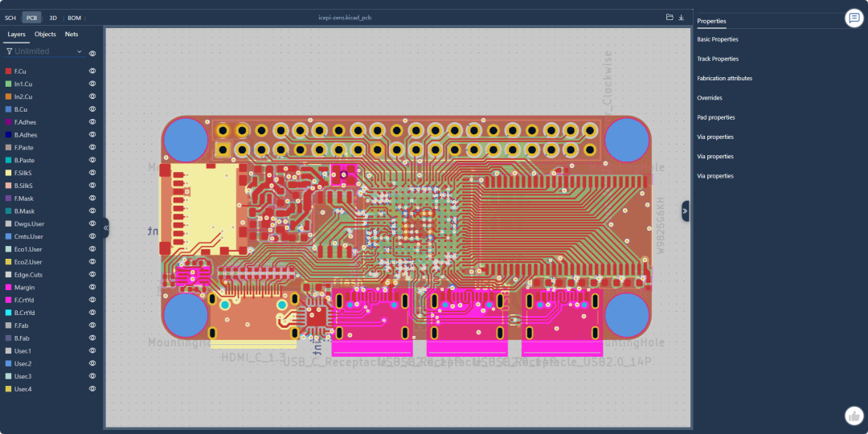Collapse the right properties panel
This screenshot has width=868, height=434.
click(x=686, y=211)
